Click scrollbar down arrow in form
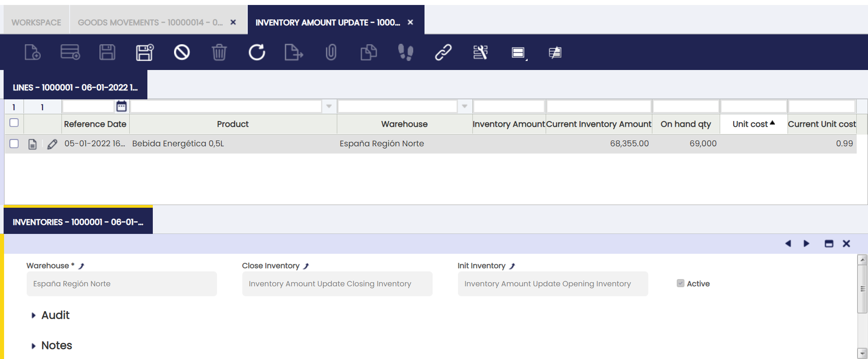Screen dimensions: 868x359 click(863, 353)
